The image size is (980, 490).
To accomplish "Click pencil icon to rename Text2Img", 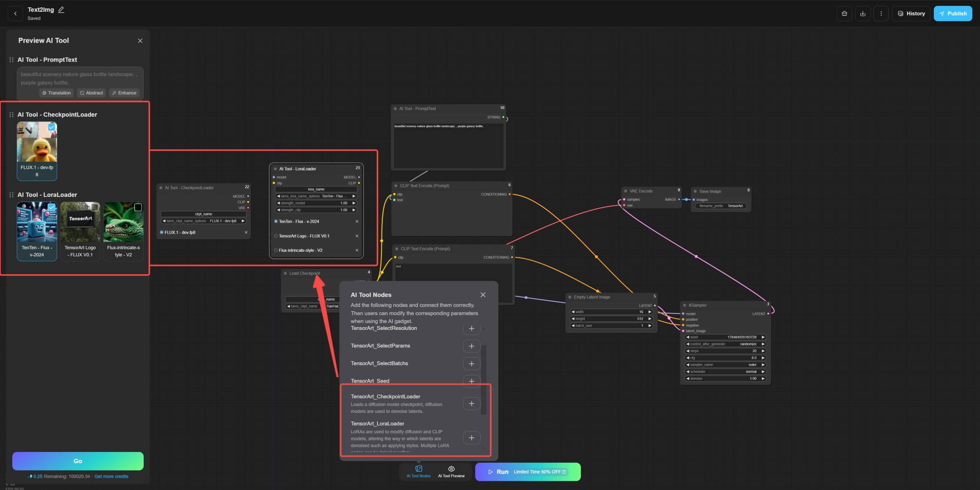I will click(61, 10).
